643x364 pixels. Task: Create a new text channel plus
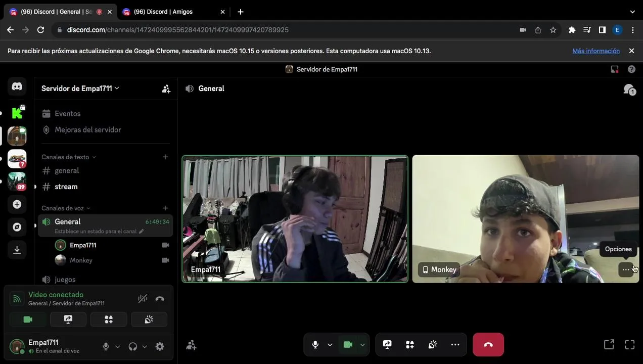(165, 157)
